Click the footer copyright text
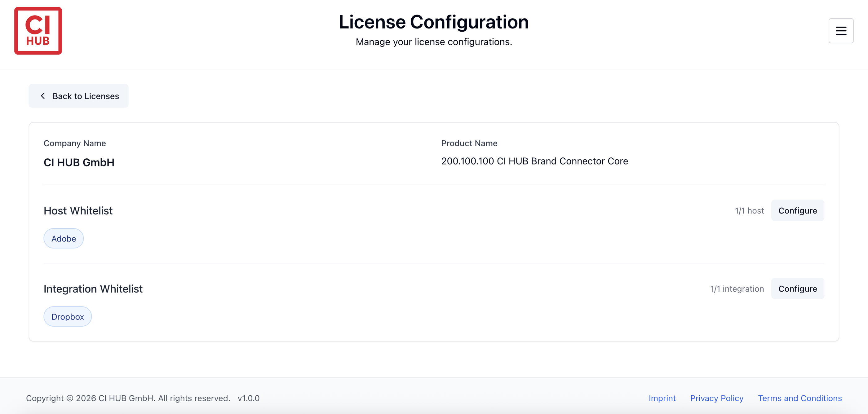 [x=128, y=398]
